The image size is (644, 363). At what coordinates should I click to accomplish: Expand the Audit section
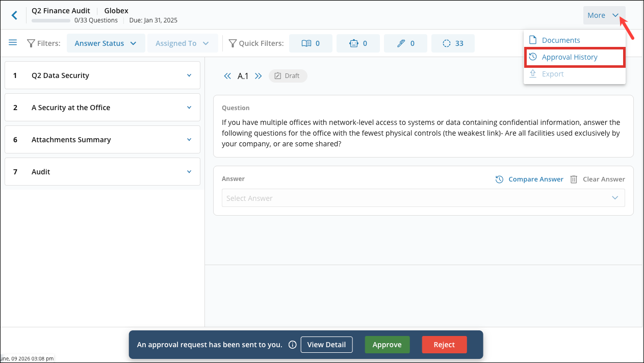[x=102, y=172]
